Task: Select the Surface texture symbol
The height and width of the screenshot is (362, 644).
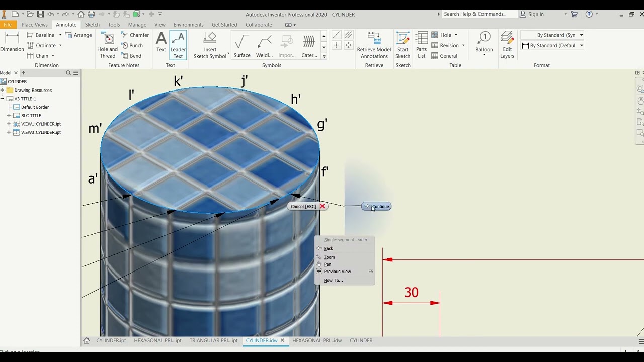Action: click(242, 45)
